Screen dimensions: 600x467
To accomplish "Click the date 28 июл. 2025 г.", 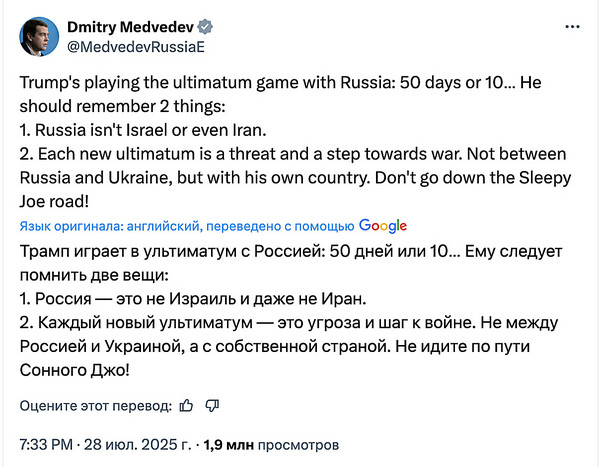I will [x=137, y=445].
